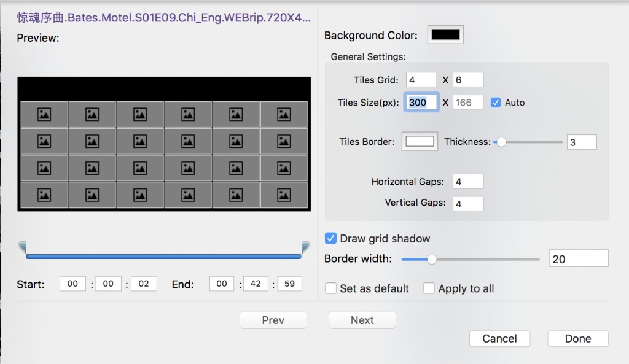Image resolution: width=629 pixels, height=364 pixels.
Task: Click the General Settings label
Action: pos(369,57)
